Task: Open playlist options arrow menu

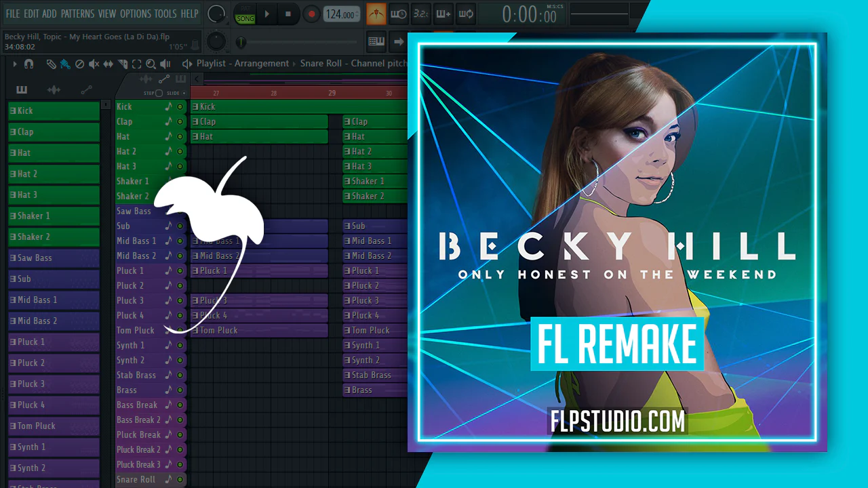Action: coord(14,64)
